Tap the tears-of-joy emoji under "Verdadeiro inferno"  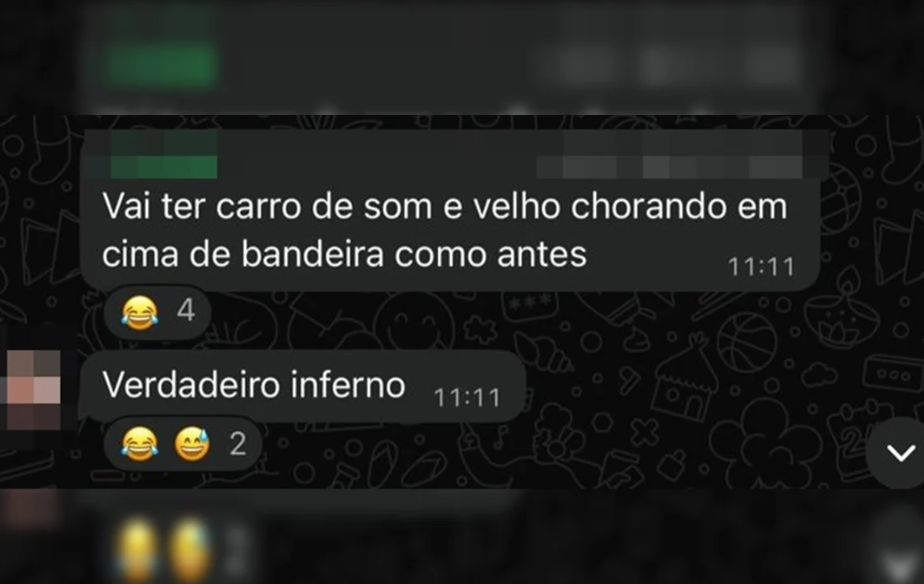(139, 444)
